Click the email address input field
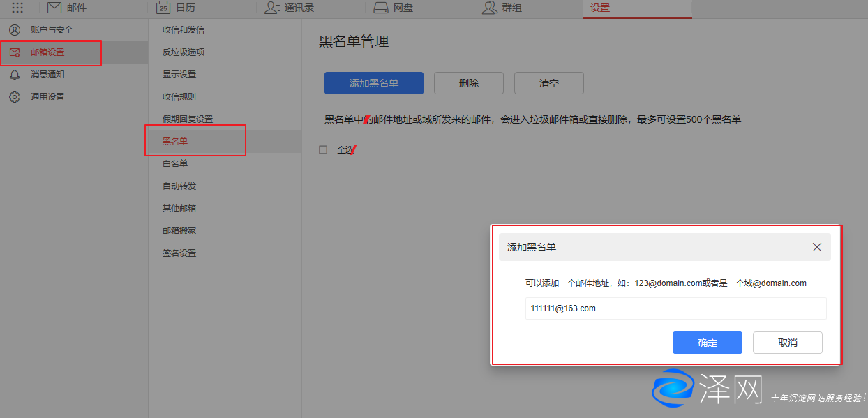Screen dimensions: 868x418 (x=675, y=308)
